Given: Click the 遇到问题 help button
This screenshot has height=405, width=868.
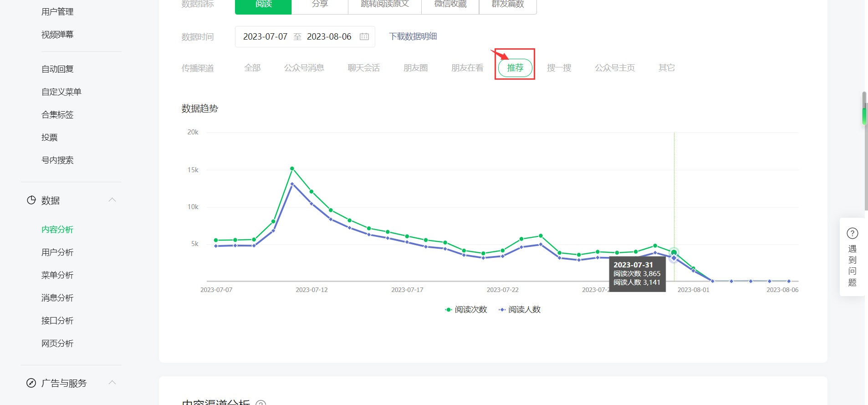Looking at the screenshot, I should point(853,257).
